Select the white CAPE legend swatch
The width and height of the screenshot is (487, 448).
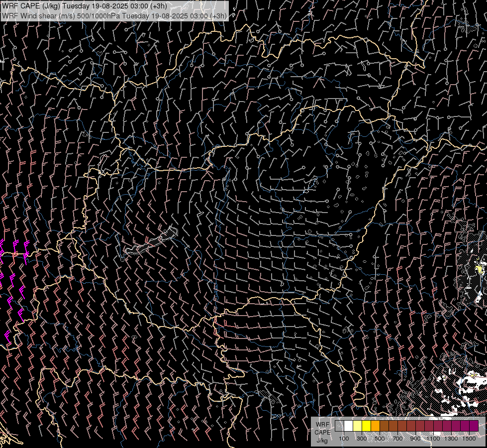(x=348, y=426)
